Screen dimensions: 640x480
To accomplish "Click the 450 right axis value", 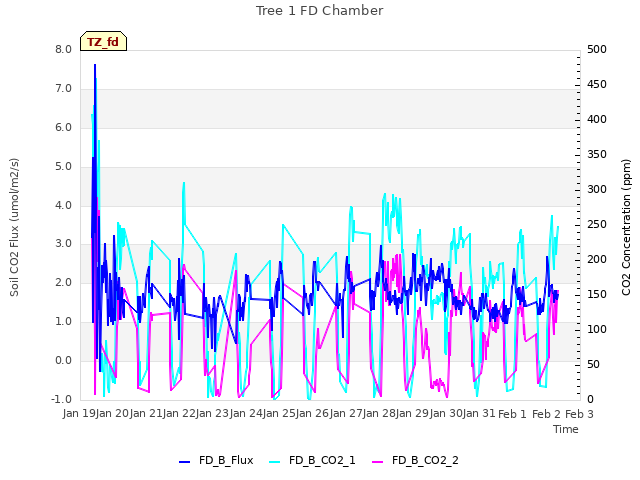I will coord(597,84).
